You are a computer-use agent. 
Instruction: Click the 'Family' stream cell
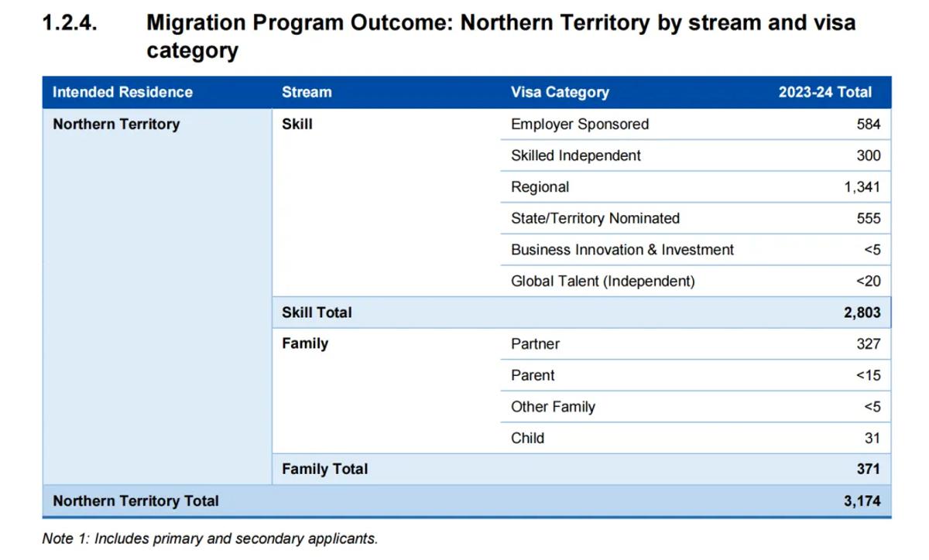(305, 343)
